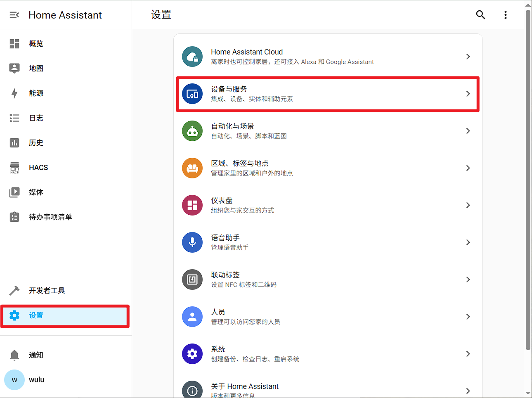Open 历史 in sidebar menu
This screenshot has height=398, width=532.
point(36,143)
